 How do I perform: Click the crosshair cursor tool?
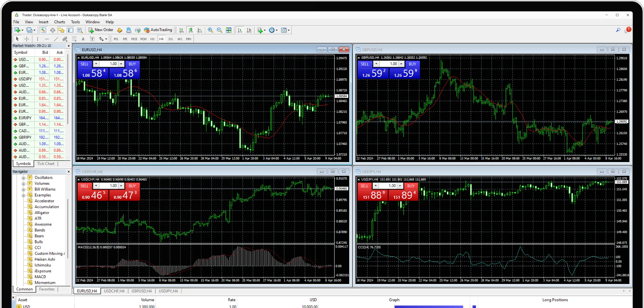coord(26,38)
